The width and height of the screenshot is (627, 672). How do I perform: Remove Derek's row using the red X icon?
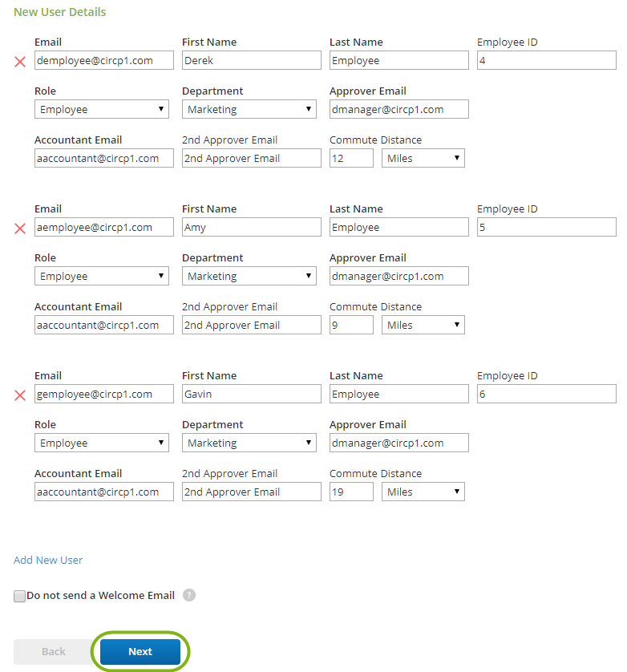pyautogui.click(x=19, y=61)
